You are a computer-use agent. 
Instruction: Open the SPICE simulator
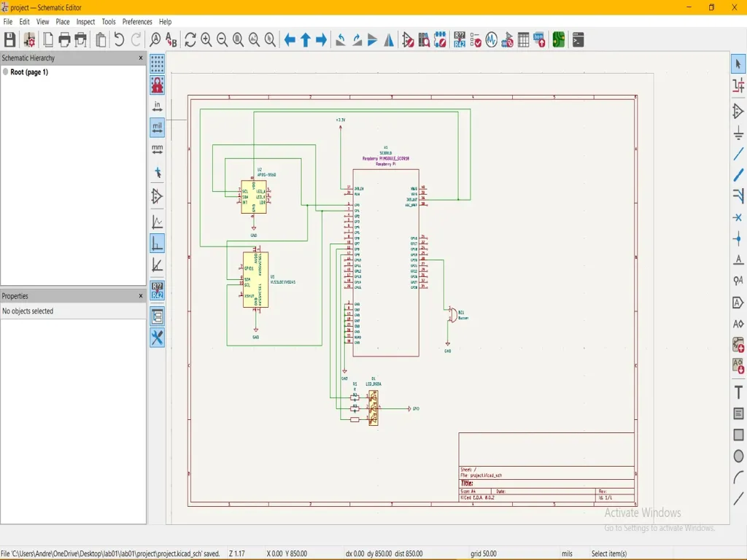pos(491,40)
